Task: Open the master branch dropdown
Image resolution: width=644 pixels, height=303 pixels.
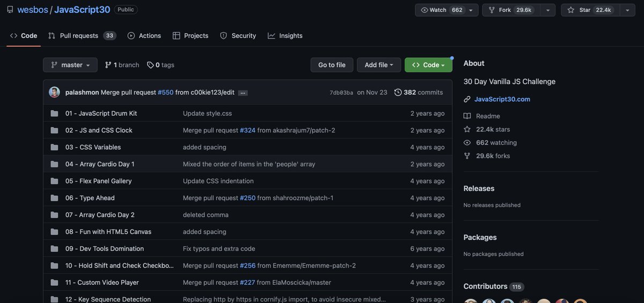Action: pos(70,65)
